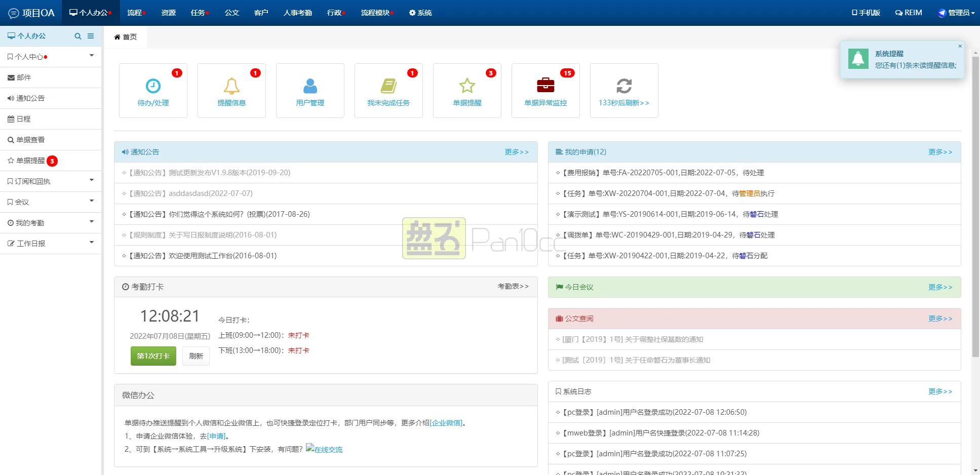The image size is (980, 475).
Task: Dismiss the 系统提醒 notification popup
Action: pyautogui.click(x=960, y=46)
